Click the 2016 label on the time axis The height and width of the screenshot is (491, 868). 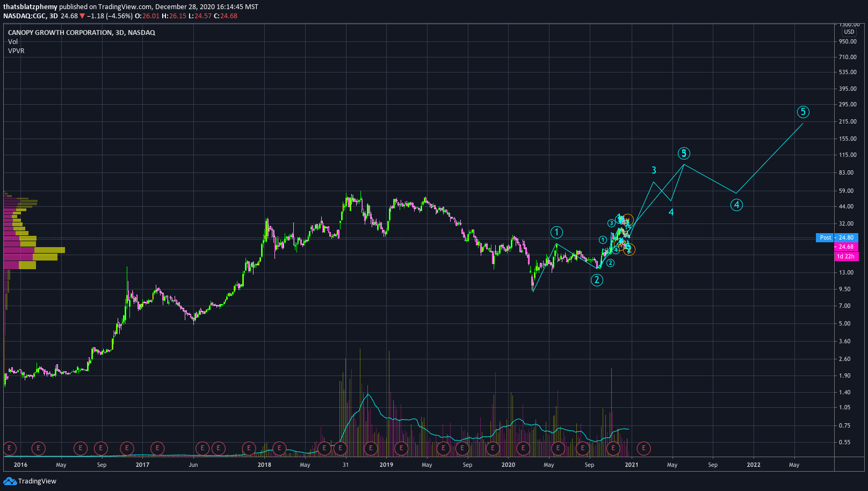(20, 465)
